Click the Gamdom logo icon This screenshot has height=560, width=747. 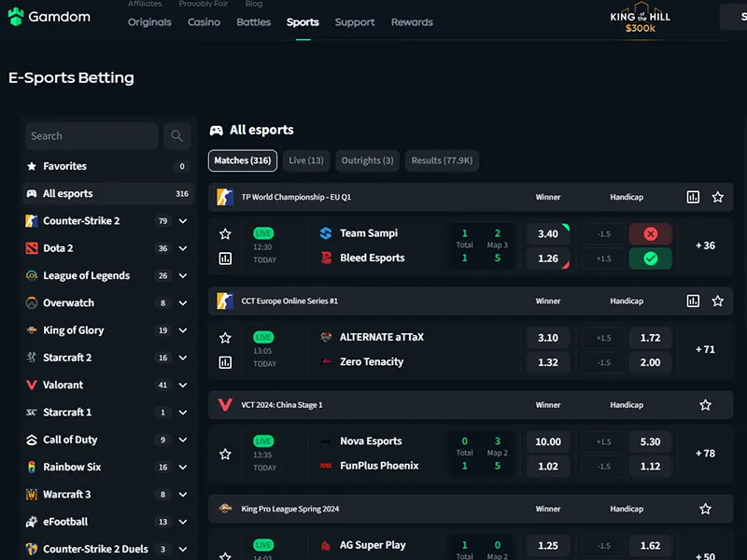coord(16,17)
